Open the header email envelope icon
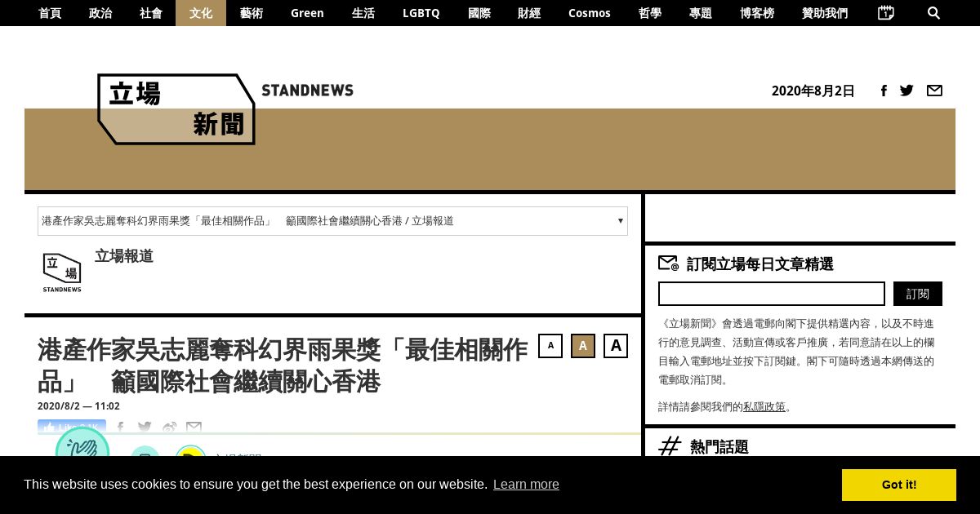This screenshot has width=980, height=514. coord(934,91)
